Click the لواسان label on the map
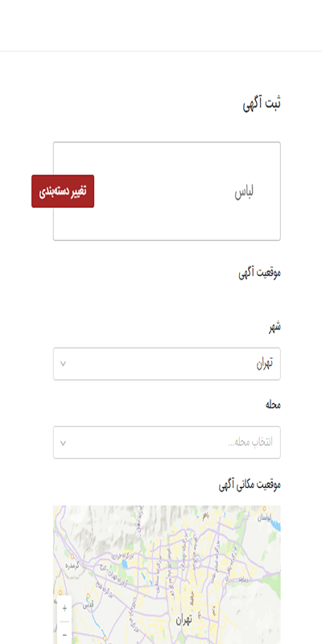The image size is (322, 644). pyautogui.click(x=266, y=518)
